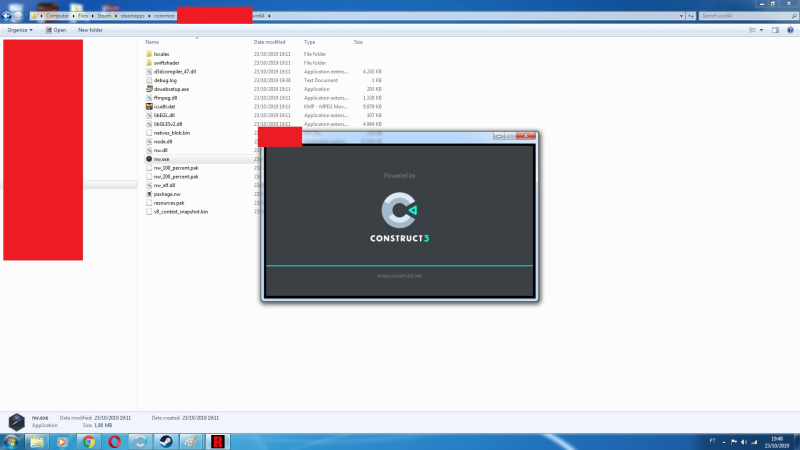This screenshot has width=800, height=450.
Task: Select nw.dll file name
Action: (161, 151)
